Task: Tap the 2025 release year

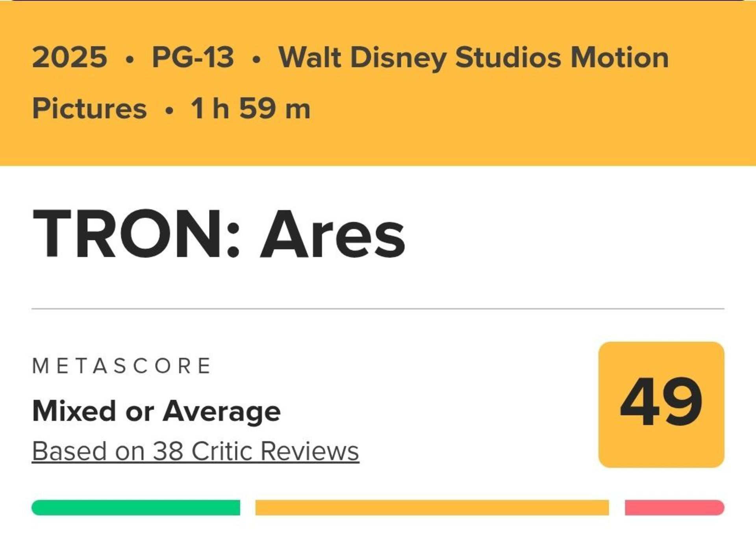Action: click(x=70, y=57)
